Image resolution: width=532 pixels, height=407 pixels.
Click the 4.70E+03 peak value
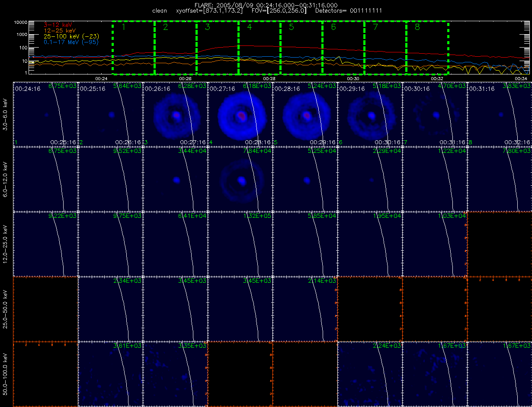coord(452,86)
